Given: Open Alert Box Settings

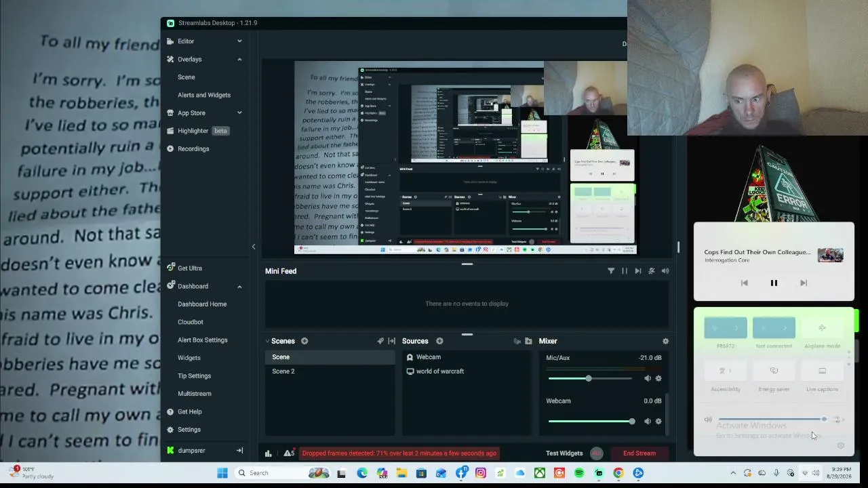Looking at the screenshot, I should 203,340.
